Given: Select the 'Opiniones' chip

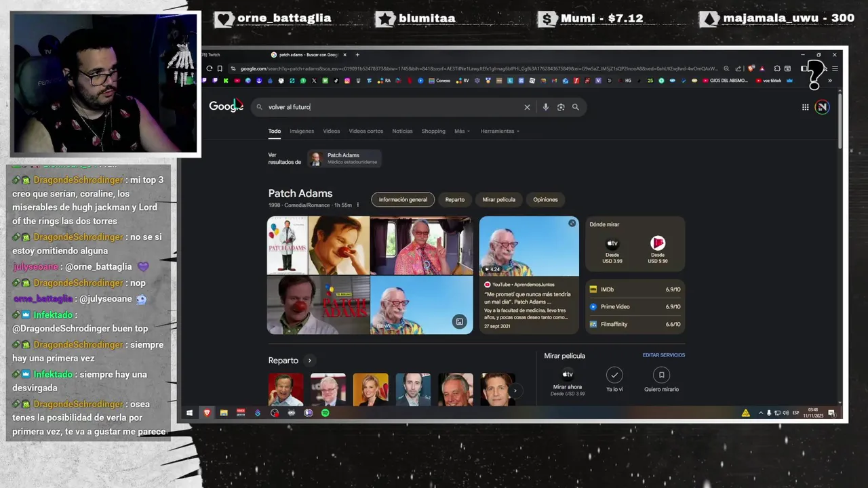Looking at the screenshot, I should 545,199.
